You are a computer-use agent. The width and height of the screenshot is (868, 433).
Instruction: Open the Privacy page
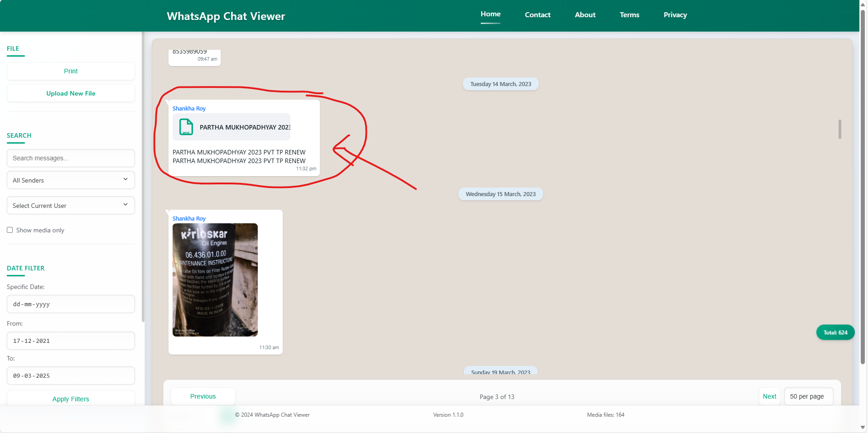click(675, 14)
